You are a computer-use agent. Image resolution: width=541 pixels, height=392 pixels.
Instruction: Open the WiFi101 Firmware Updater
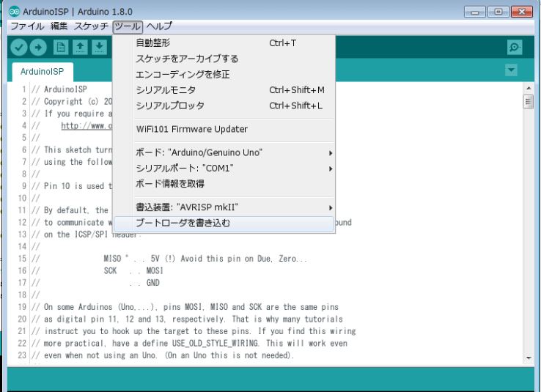pos(192,129)
